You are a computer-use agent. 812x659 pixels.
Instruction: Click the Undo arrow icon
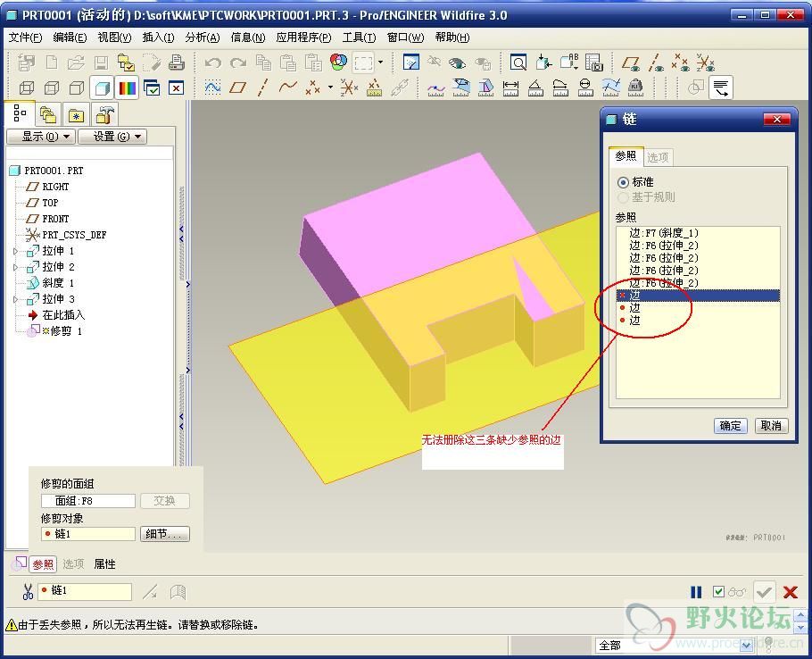(x=212, y=63)
